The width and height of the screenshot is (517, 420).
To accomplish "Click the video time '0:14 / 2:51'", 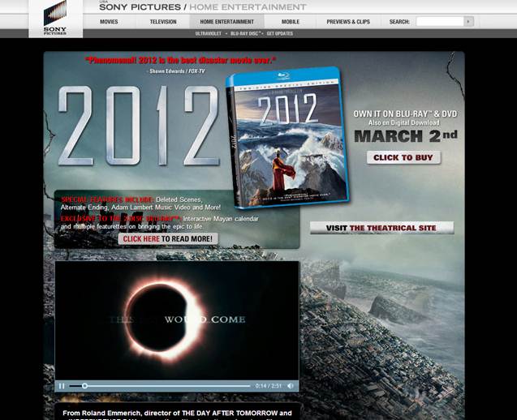I will pyautogui.click(x=269, y=386).
